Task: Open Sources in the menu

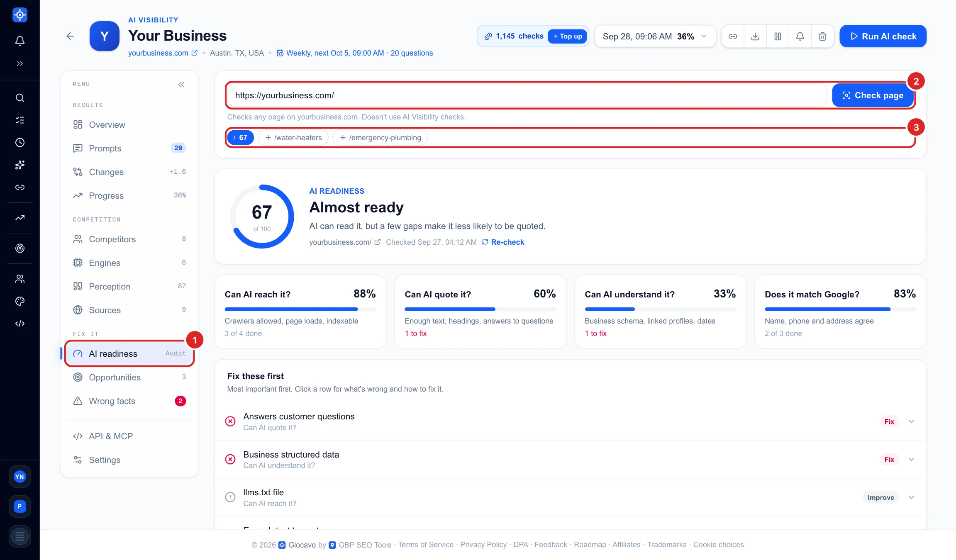Action: [129, 310]
